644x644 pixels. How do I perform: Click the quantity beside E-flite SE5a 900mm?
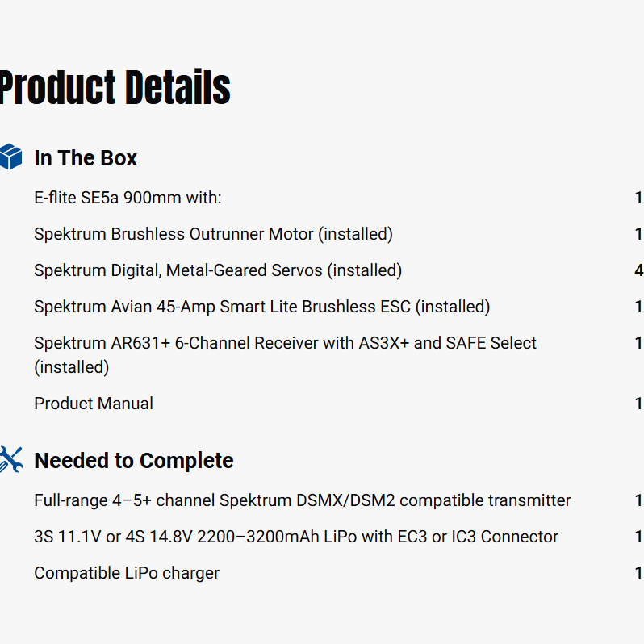pyautogui.click(x=638, y=198)
